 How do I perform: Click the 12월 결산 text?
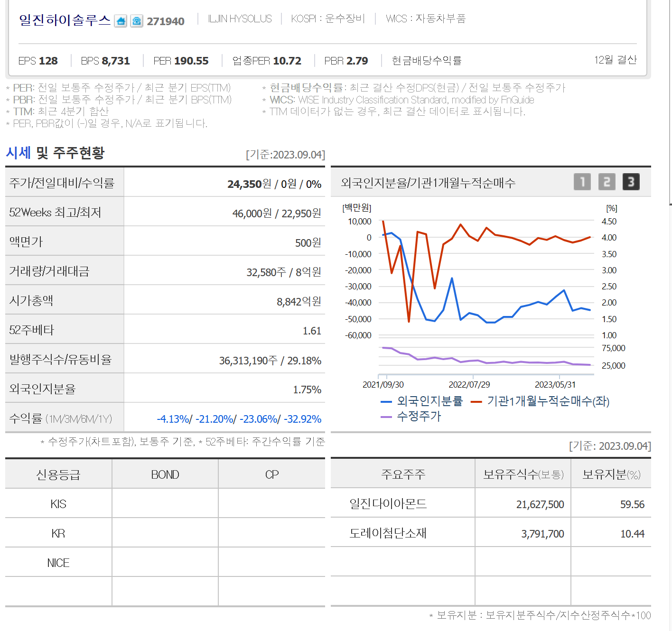point(616,60)
